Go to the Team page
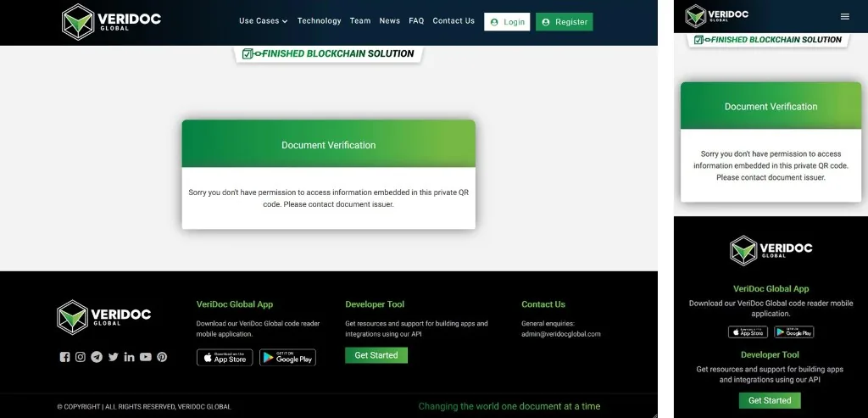Viewport: 868px width, 418px height. [359, 20]
